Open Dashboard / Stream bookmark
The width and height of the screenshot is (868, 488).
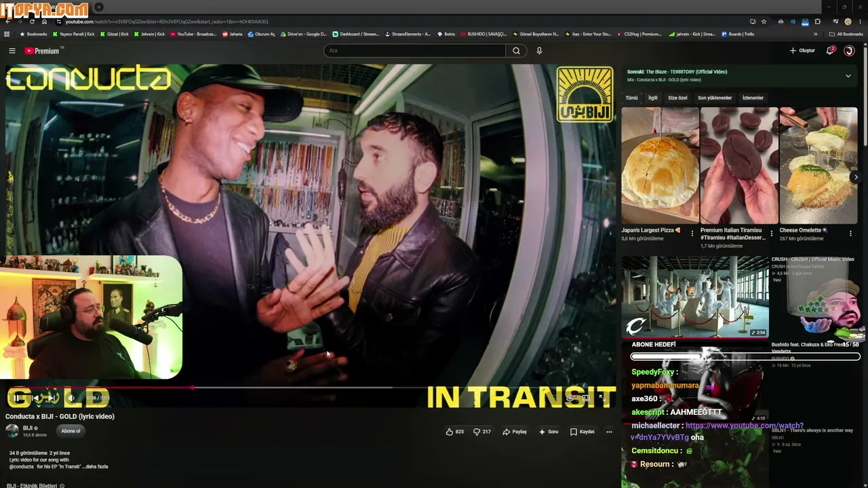(356, 34)
